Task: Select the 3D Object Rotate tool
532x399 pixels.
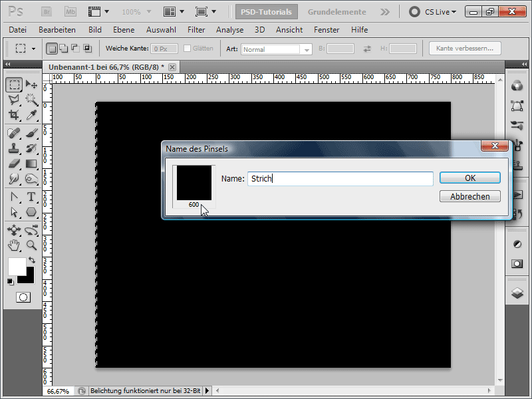Action: [14, 230]
